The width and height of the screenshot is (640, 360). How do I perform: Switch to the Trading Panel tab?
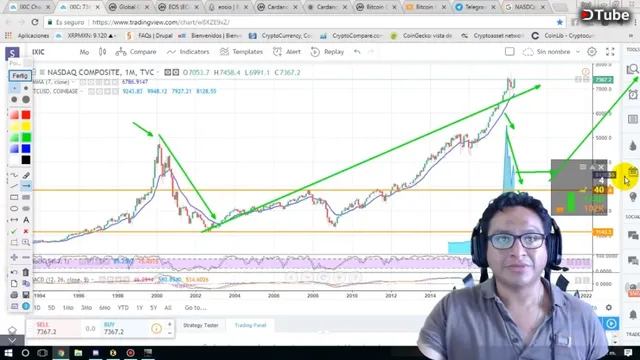250,325
